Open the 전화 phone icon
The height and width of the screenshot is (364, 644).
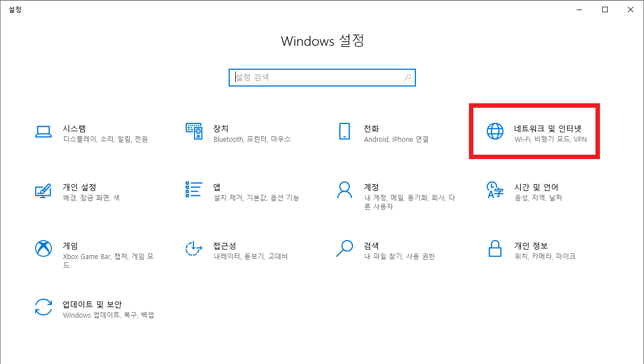[x=345, y=131]
